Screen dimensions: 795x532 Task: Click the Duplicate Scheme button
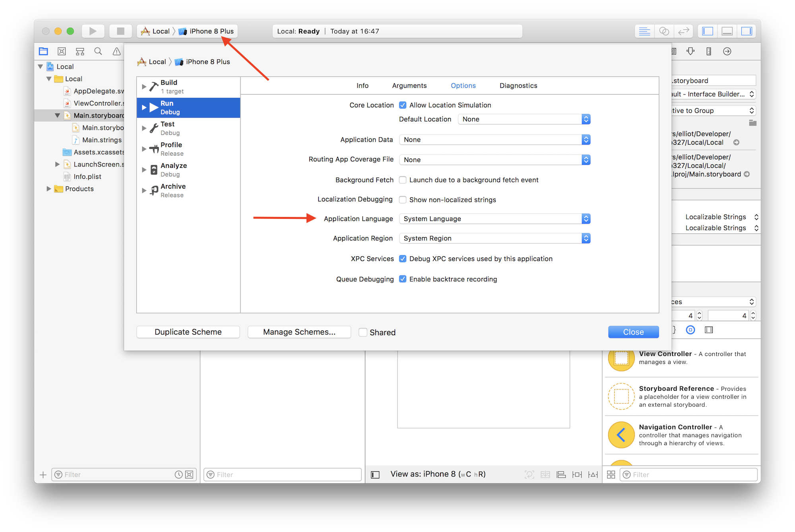188,332
